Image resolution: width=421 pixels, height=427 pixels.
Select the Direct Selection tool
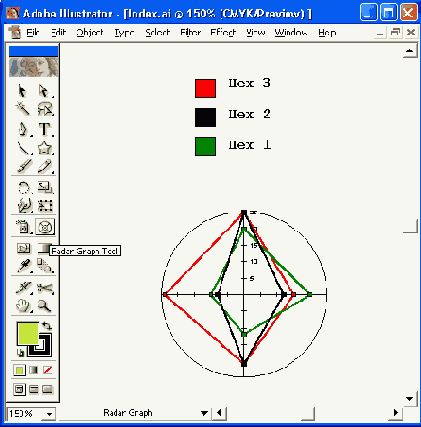[44, 91]
